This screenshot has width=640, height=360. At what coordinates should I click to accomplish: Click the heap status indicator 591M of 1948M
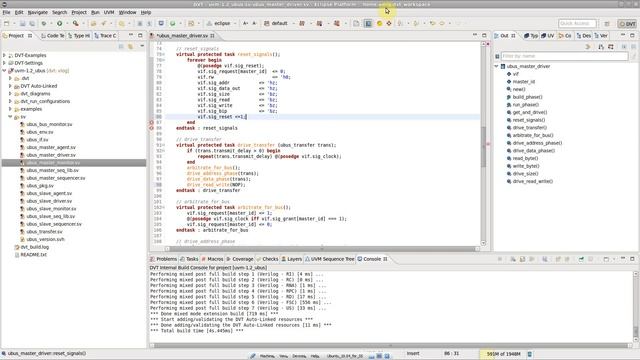point(503,354)
